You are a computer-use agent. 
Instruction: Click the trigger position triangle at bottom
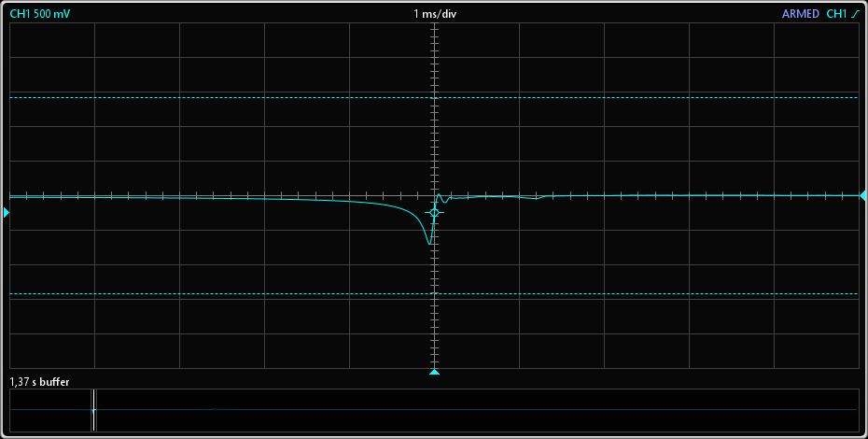pos(435,372)
